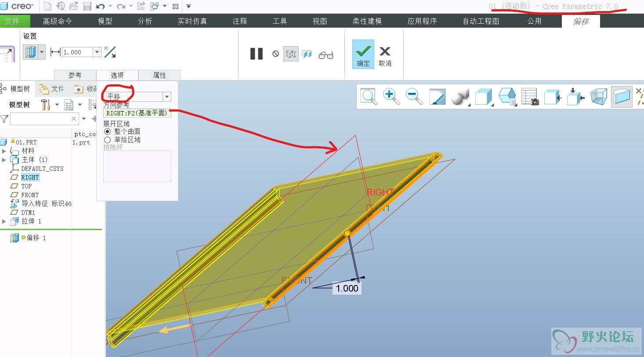The image size is (644, 357).
Task: Click the tree columns list icon
Action: coord(69,105)
